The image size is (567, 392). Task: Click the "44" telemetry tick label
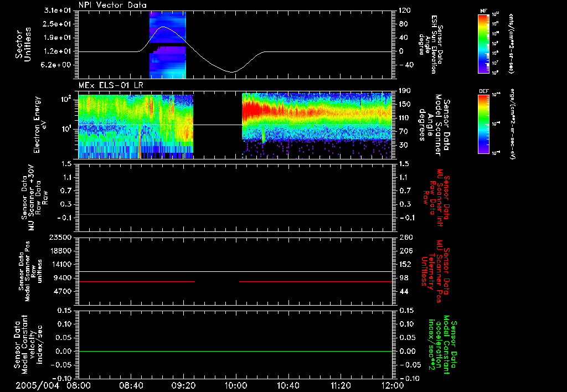point(404,291)
